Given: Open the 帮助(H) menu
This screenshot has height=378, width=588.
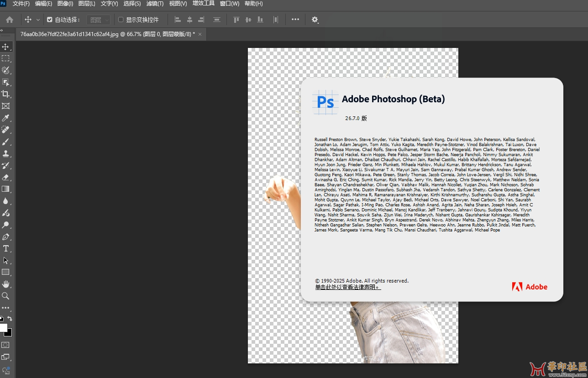Looking at the screenshot, I should coord(253,4).
